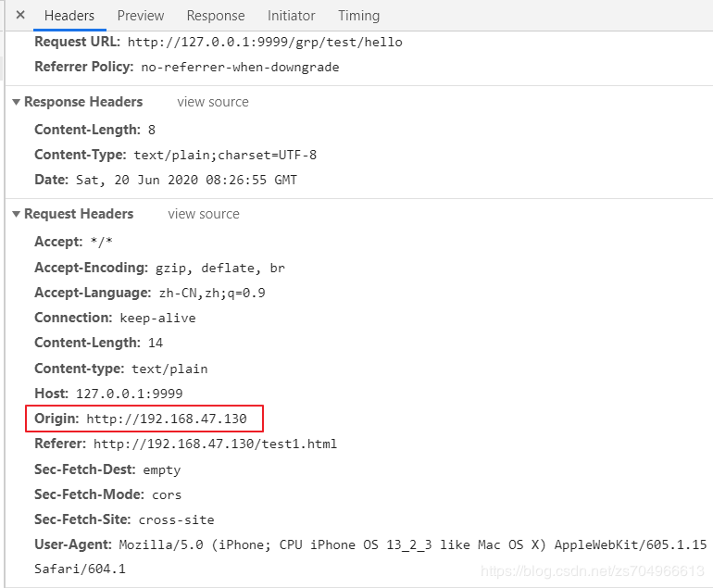Click the Accept-Language value zh-CN,zh;q=0.9
The height and width of the screenshot is (588, 713).
coord(212,293)
